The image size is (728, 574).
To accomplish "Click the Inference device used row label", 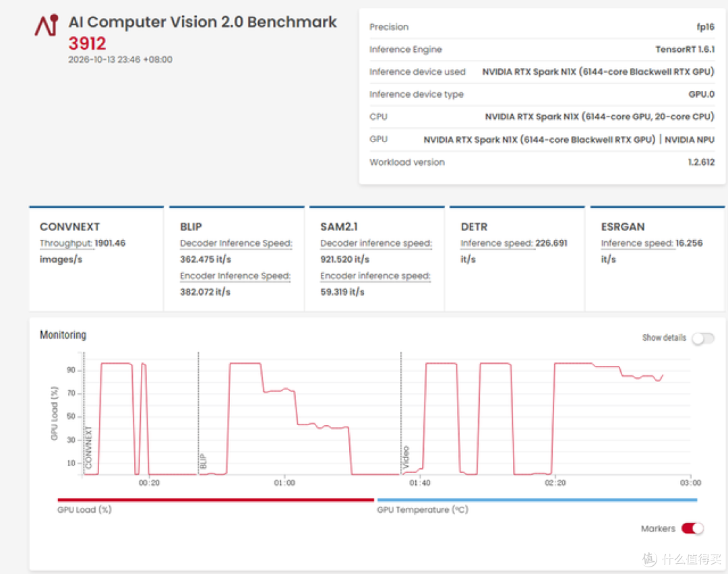I will coord(417,71).
